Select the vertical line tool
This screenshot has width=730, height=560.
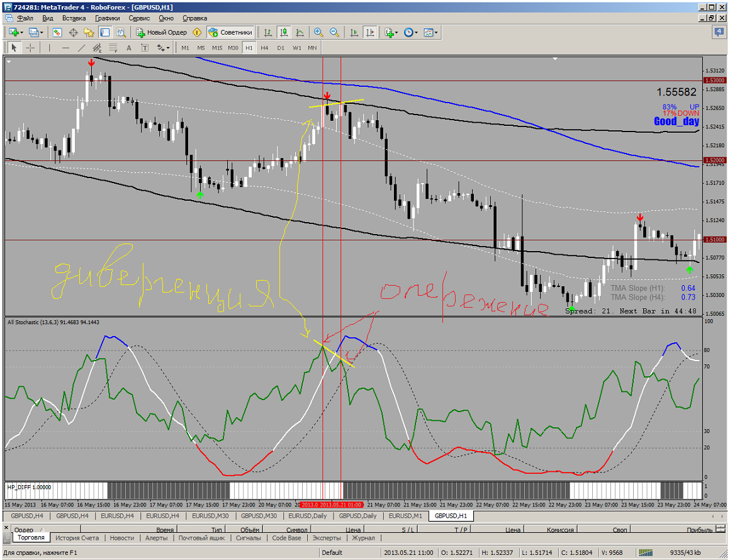[x=49, y=47]
